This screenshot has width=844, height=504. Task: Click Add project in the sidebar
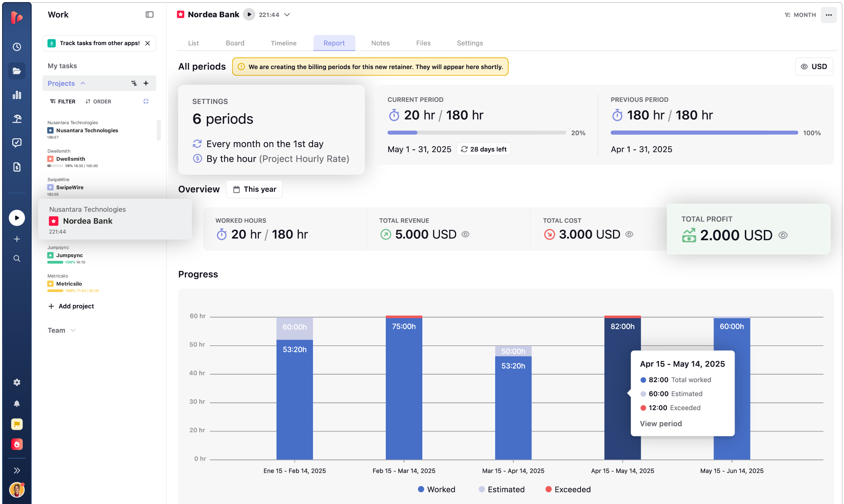[x=71, y=306]
